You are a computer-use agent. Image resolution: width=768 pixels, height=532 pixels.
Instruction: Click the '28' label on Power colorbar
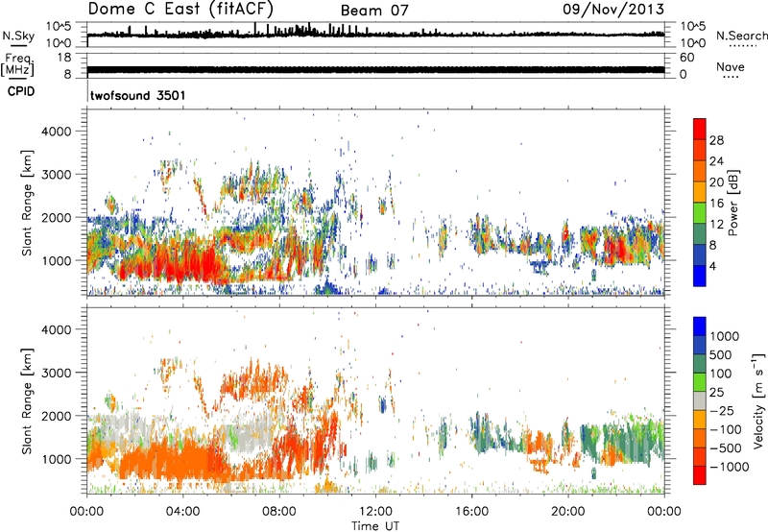click(716, 140)
